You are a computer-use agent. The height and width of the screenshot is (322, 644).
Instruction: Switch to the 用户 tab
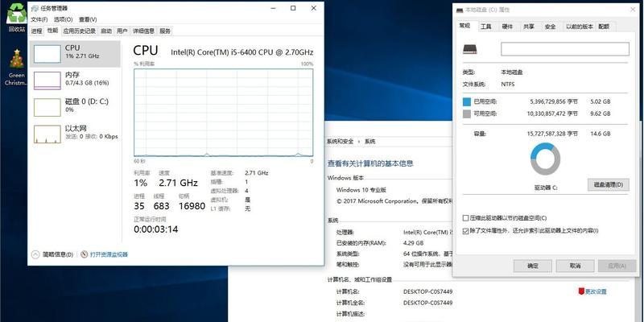pos(122,31)
